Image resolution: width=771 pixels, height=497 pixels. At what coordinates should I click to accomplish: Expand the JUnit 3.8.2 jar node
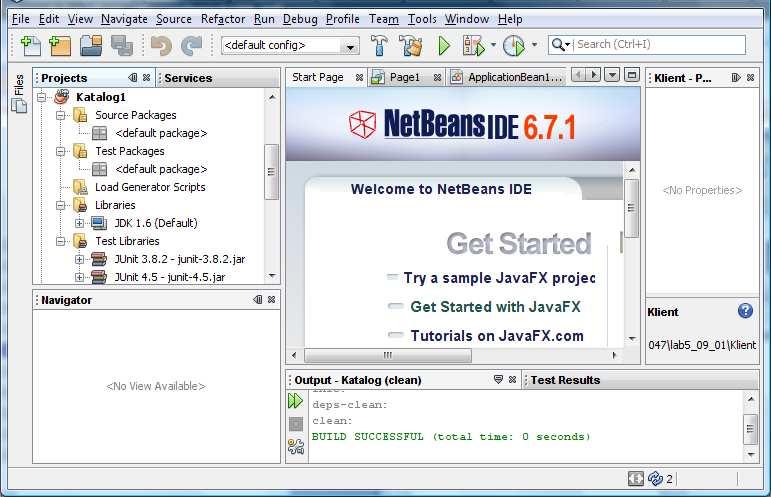pyautogui.click(x=79, y=259)
